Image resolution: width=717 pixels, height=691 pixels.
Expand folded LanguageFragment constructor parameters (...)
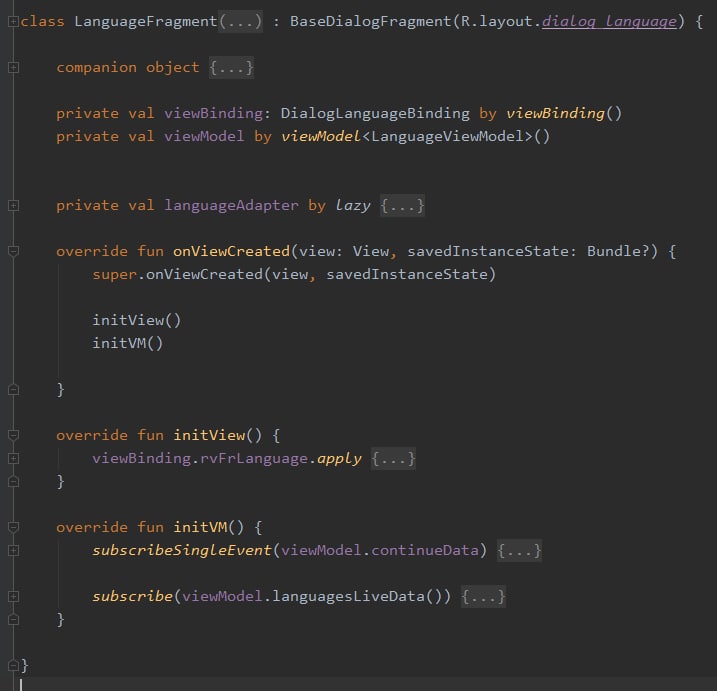point(241,21)
